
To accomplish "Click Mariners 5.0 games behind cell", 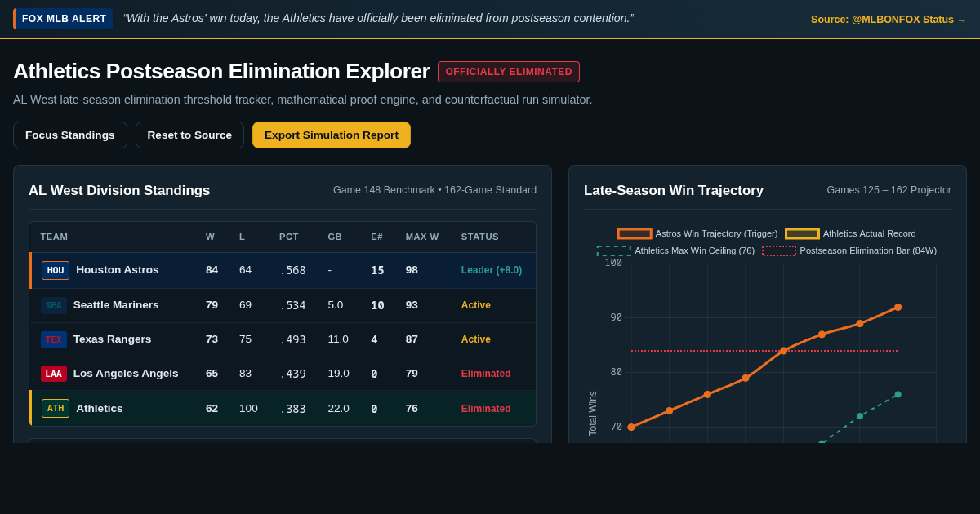I will point(336,305).
